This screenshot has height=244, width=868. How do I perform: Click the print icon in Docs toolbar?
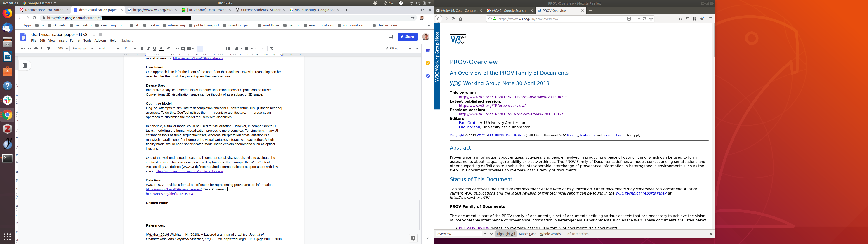(x=36, y=49)
